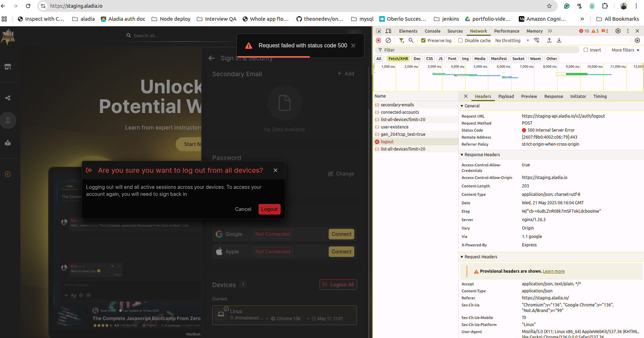This screenshot has width=644, height=338.
Task: Click Cancel in the logout dialog
Action: tap(243, 209)
